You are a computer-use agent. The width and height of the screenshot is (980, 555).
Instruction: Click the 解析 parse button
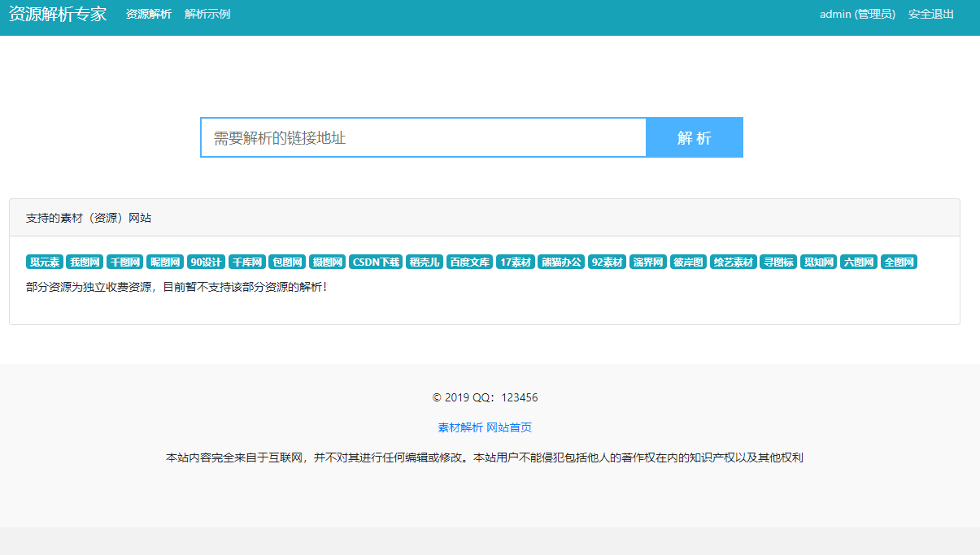click(x=694, y=137)
